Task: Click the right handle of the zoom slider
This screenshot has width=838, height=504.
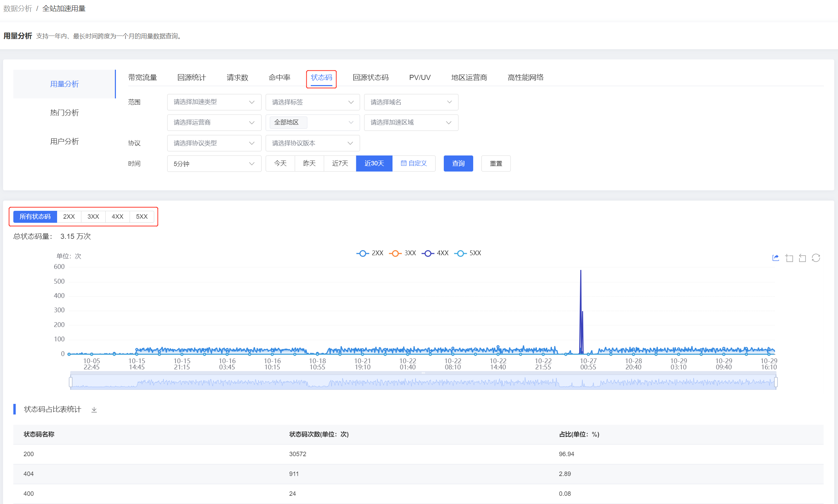Action: 776,382
